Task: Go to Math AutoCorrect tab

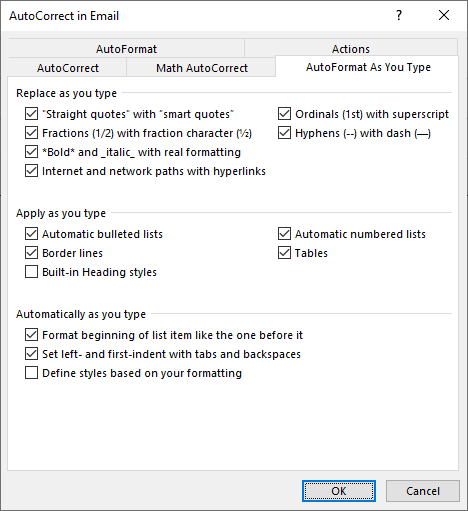Action: 202,68
